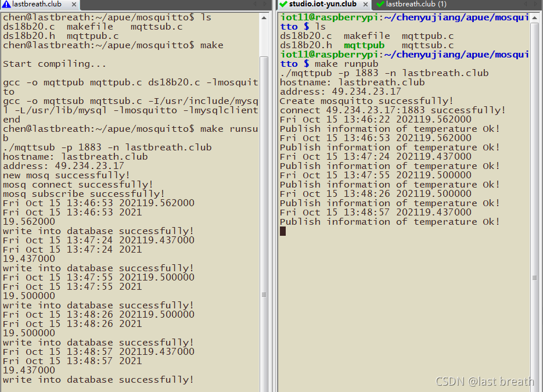Click 'Fri Oct 15 13:48:57 202119.437000' in right pane

376,213
